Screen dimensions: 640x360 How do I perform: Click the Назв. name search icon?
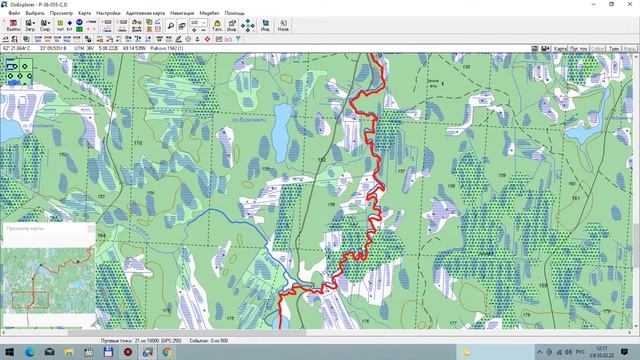[x=283, y=25]
